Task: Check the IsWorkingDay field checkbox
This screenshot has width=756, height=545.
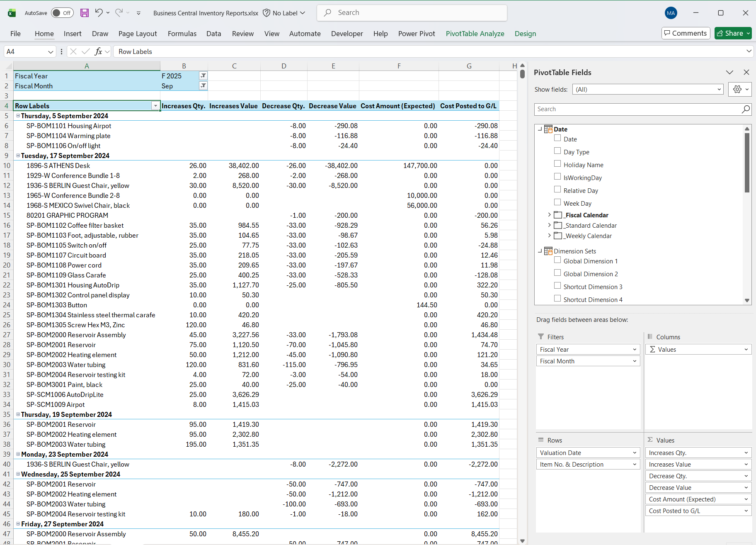Action: [557, 176]
